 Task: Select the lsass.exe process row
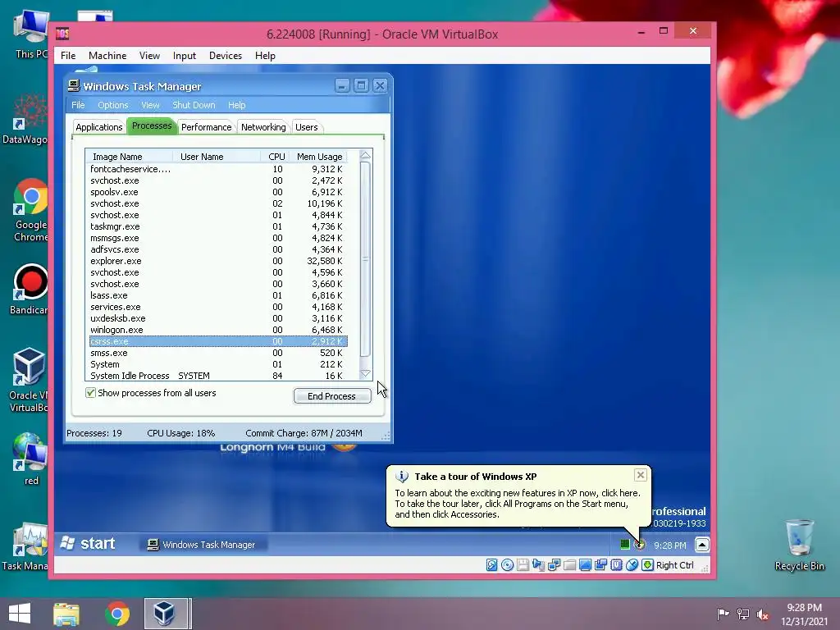click(x=218, y=295)
